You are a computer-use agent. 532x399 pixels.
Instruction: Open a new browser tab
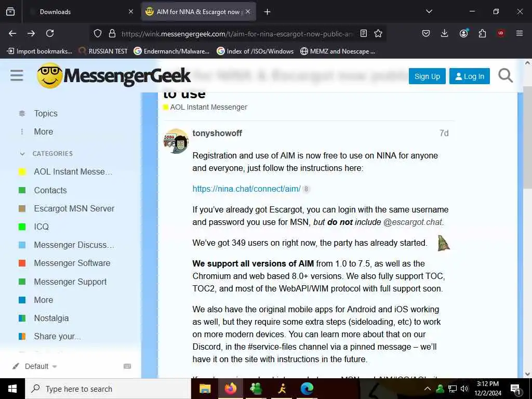[268, 12]
